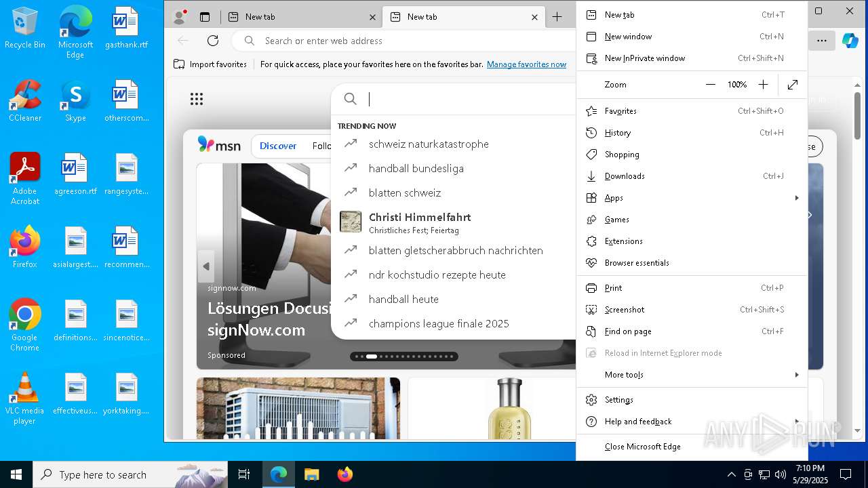
Task: Click the msn logo
Action: pyautogui.click(x=219, y=144)
